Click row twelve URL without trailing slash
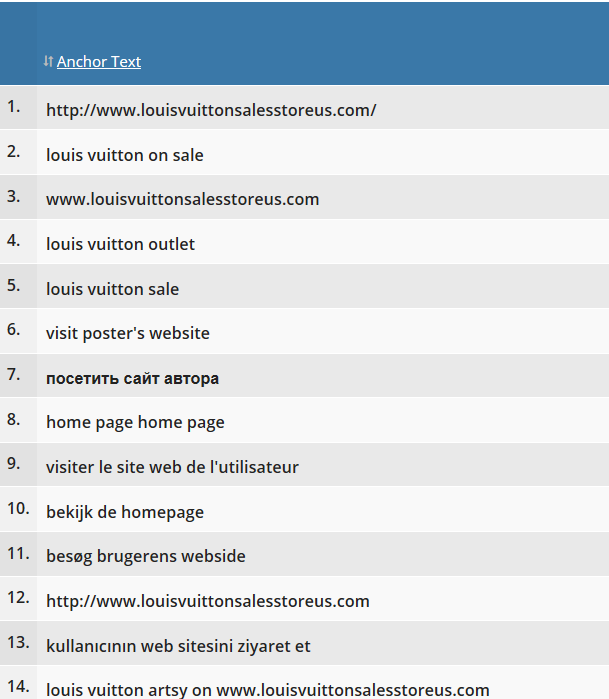This screenshot has width=609, height=699. (208, 600)
